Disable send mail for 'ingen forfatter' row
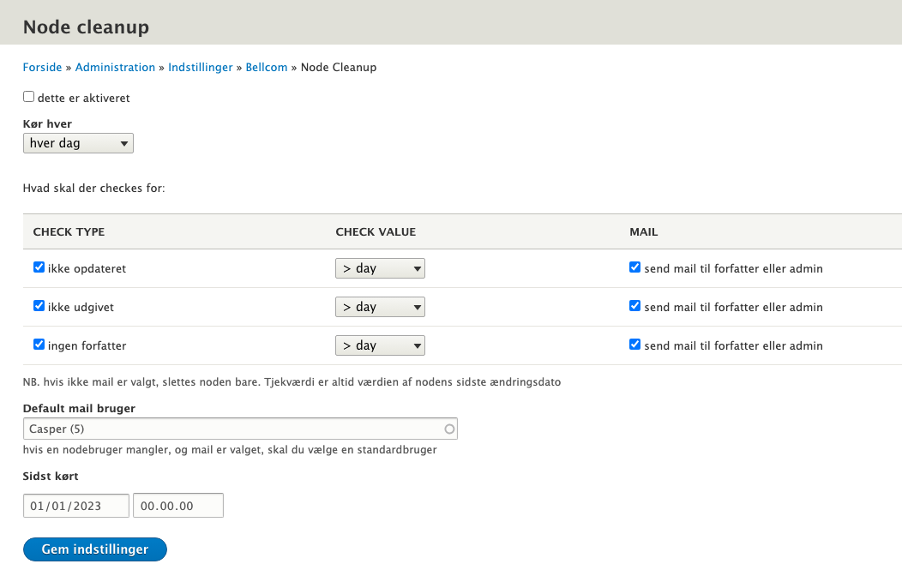 click(634, 345)
